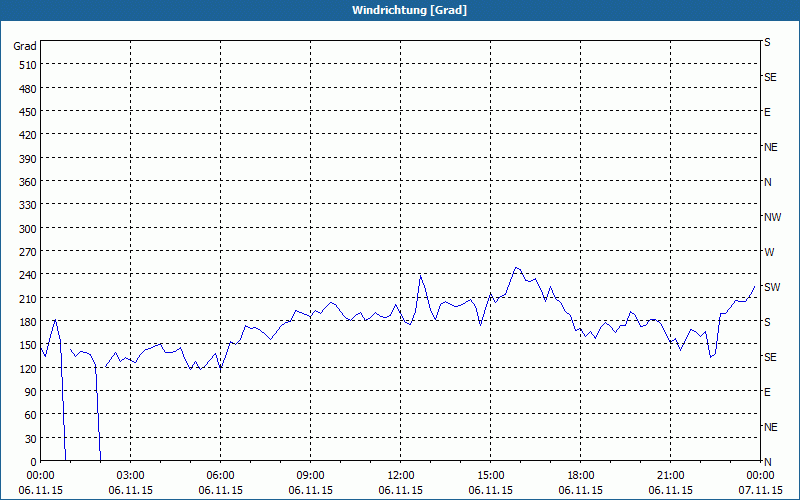
Task: Click the NW compass label on the right axis
Action: click(772, 217)
